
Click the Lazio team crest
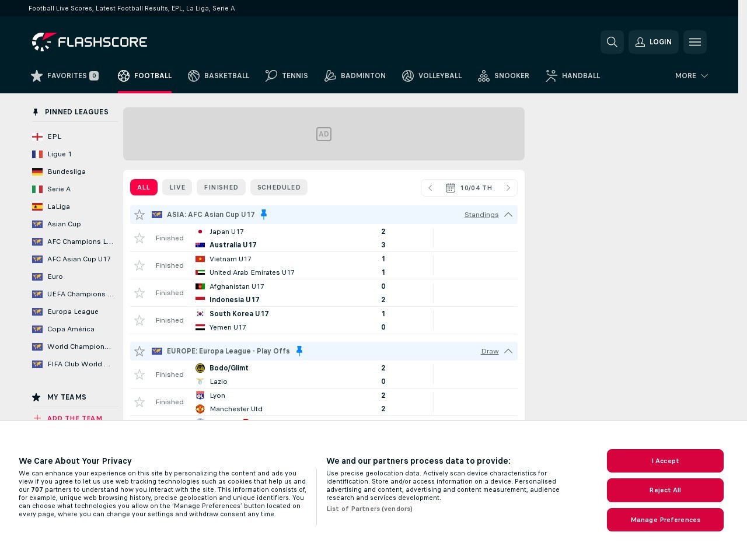(200, 381)
